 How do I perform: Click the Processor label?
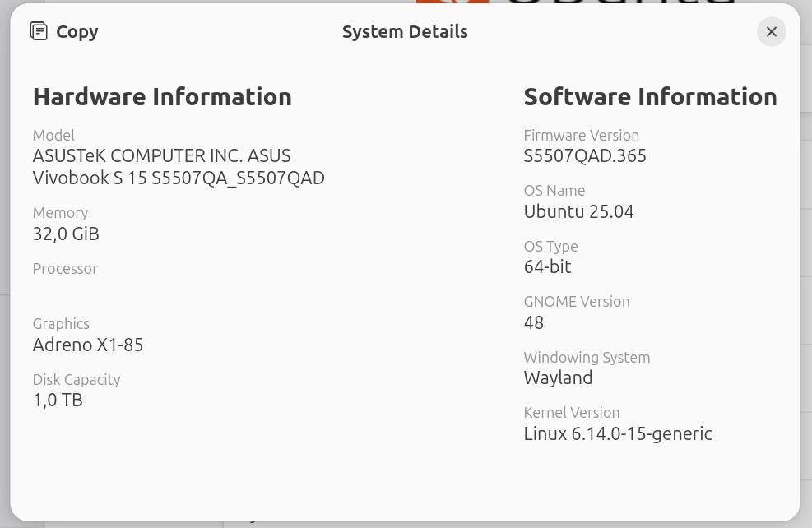click(x=65, y=268)
